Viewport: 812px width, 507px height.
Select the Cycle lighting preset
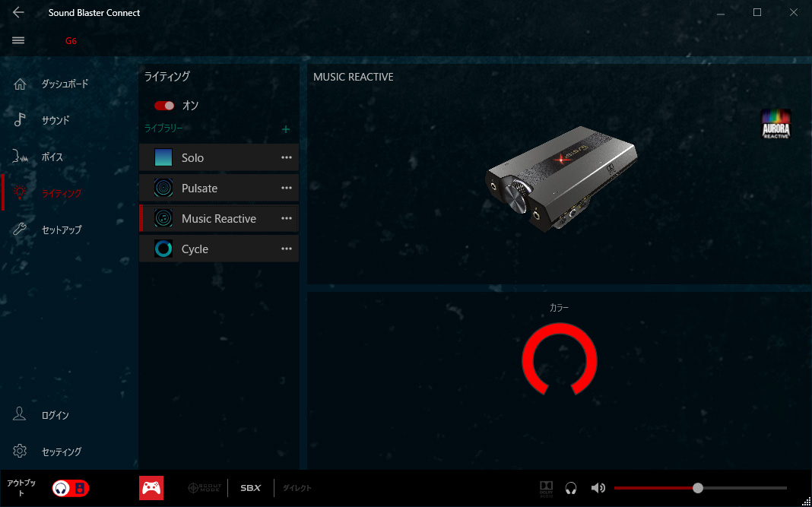pyautogui.click(x=218, y=249)
